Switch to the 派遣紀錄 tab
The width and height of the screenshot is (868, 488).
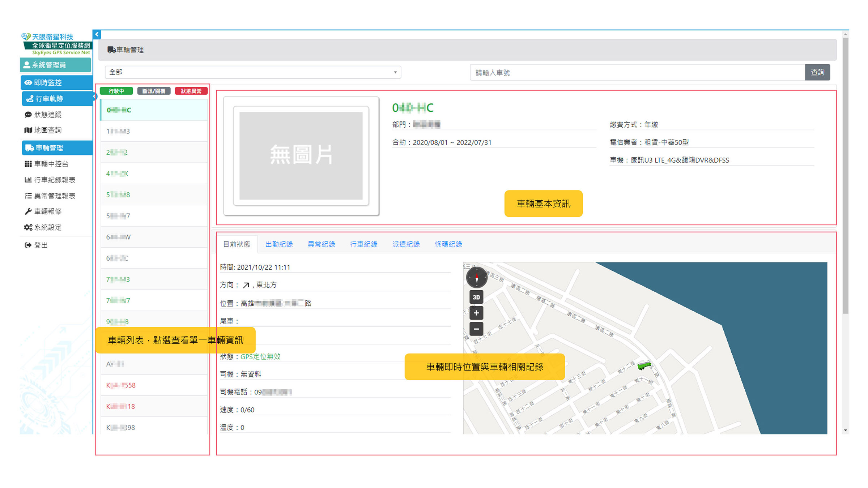[x=406, y=244]
